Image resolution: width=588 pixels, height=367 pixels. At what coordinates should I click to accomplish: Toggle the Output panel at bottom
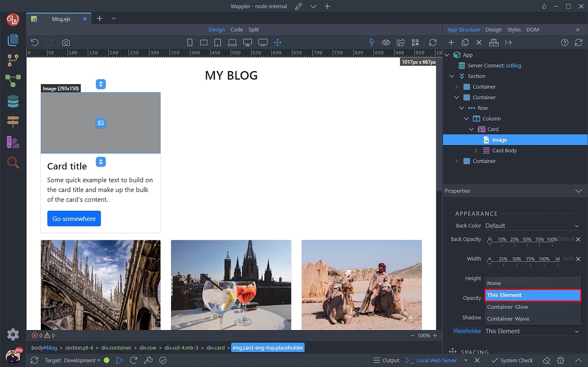click(x=386, y=360)
